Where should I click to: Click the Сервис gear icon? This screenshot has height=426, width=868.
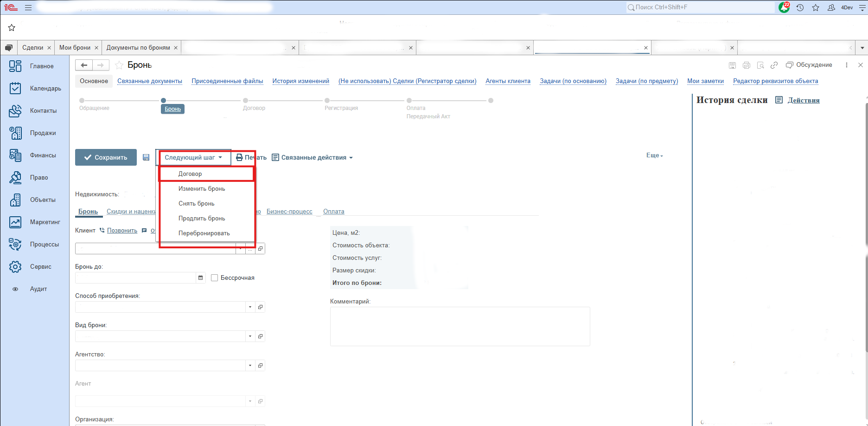pyautogui.click(x=15, y=266)
